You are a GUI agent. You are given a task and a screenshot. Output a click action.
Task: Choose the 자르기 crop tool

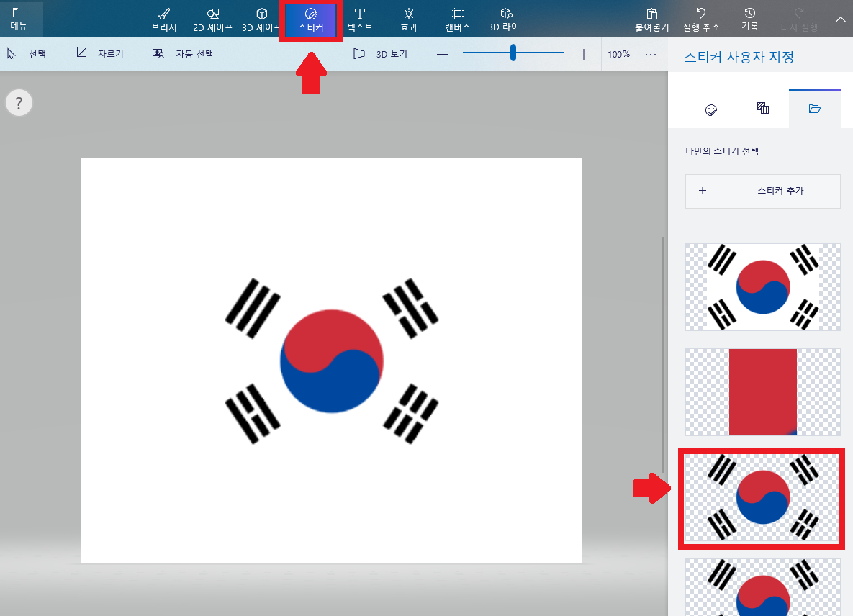99,54
